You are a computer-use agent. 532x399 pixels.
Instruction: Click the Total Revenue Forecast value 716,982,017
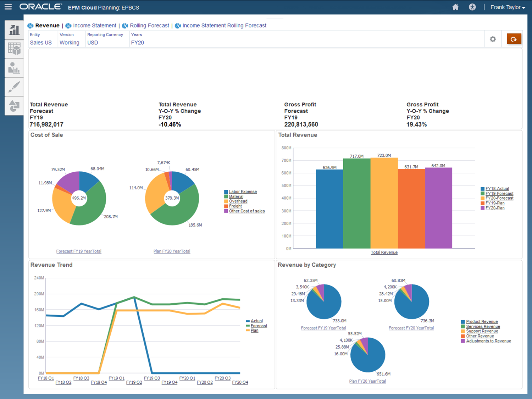[46, 124]
